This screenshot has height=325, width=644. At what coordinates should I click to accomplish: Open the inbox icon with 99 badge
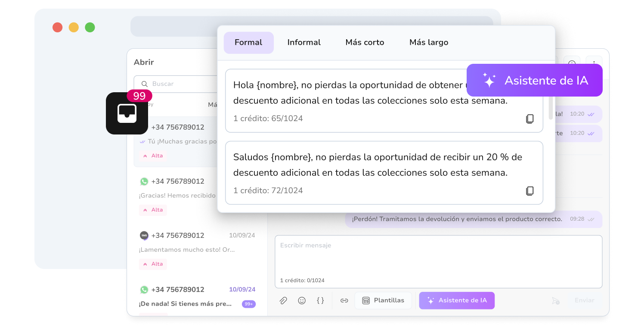[127, 113]
